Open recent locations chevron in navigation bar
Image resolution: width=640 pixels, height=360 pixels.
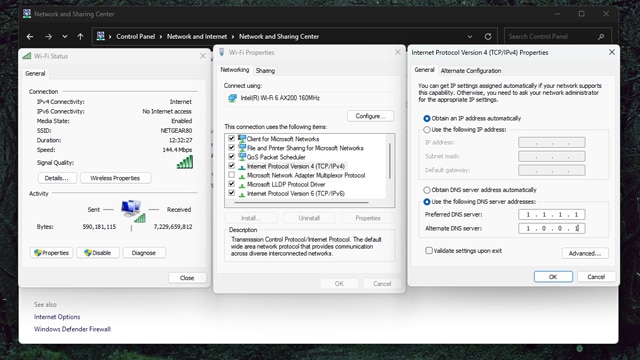64,37
